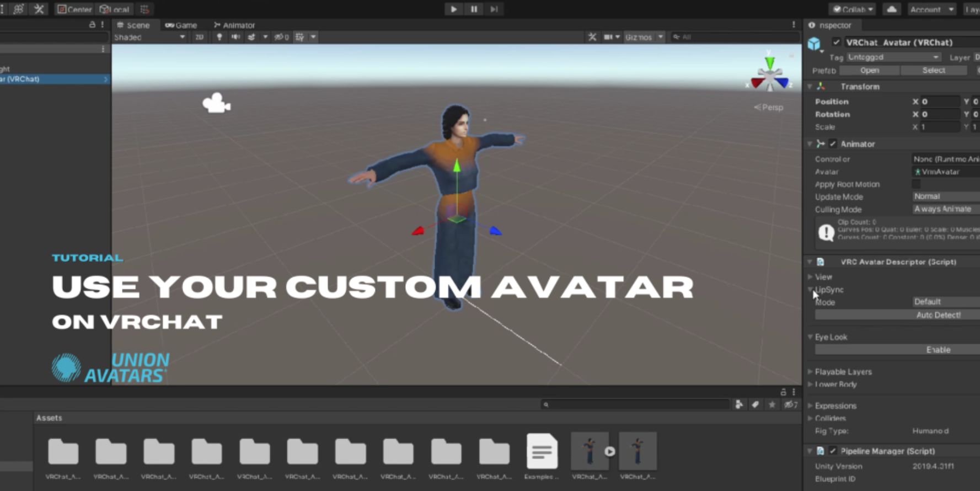Collapse the Transform component
Viewport: 980px width, 491px height.
810,87
